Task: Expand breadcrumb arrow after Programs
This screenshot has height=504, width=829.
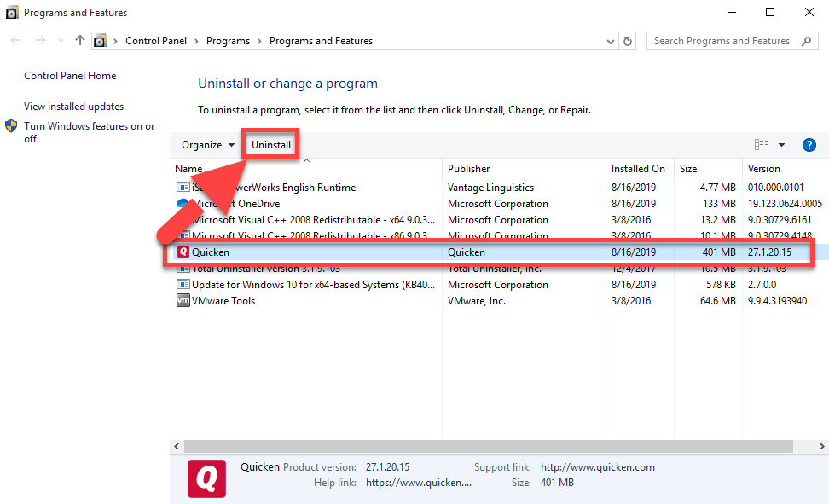Action: tap(259, 41)
